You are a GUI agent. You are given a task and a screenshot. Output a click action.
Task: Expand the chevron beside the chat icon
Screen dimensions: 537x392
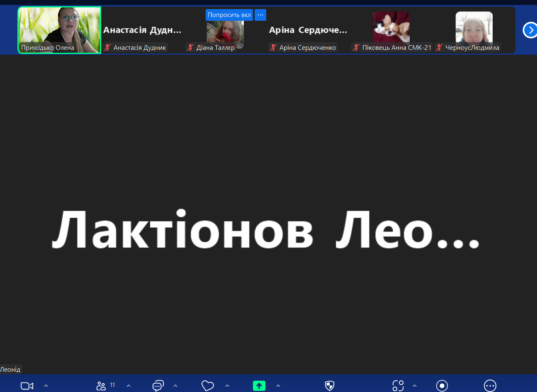[175, 386]
